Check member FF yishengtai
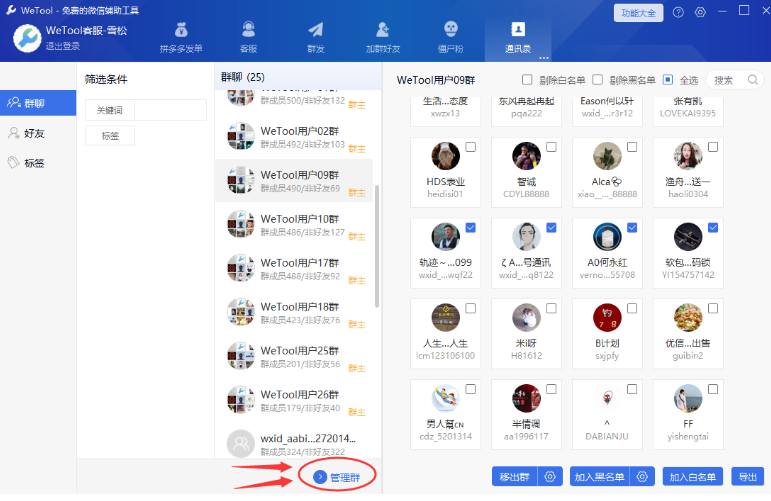Viewport: 771px width, 501px height. [x=712, y=389]
